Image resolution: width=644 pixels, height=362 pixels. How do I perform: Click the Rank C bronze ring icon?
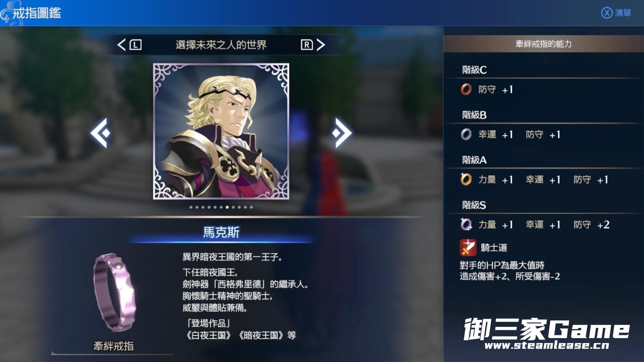coord(466,89)
